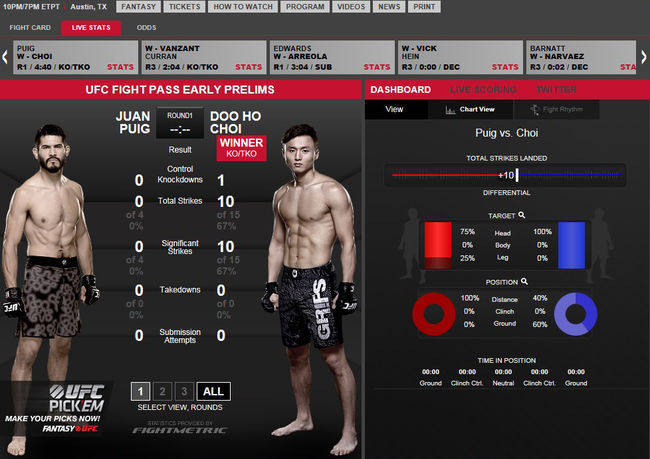Select the Fight Rhythm view icon
650x459 pixels.
(x=534, y=110)
